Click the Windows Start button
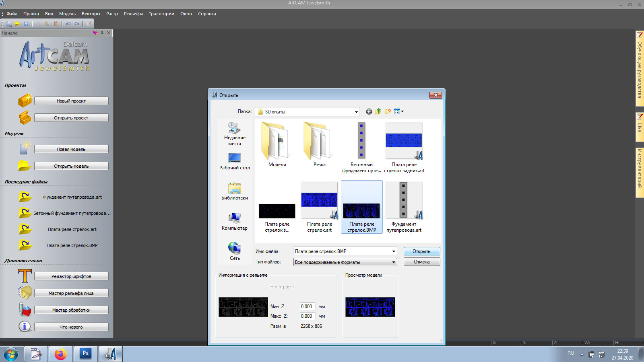The image size is (644, 362). click(x=11, y=354)
